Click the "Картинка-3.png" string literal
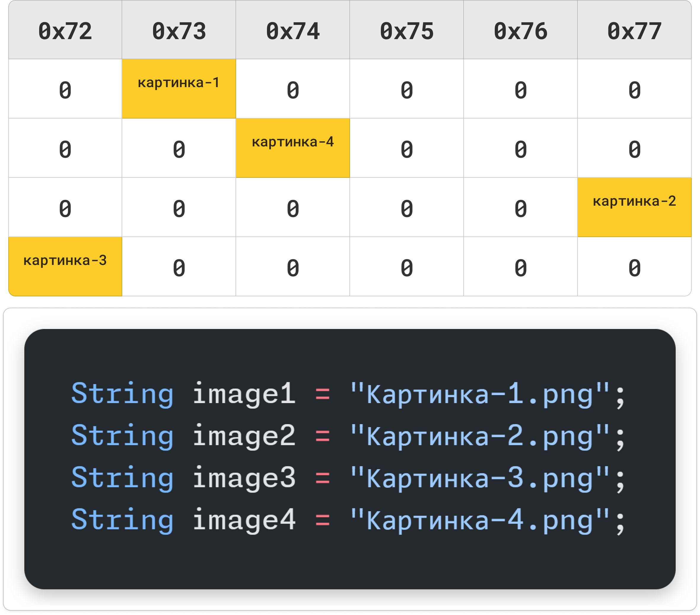Screen dimensions: 700x615 479,478
